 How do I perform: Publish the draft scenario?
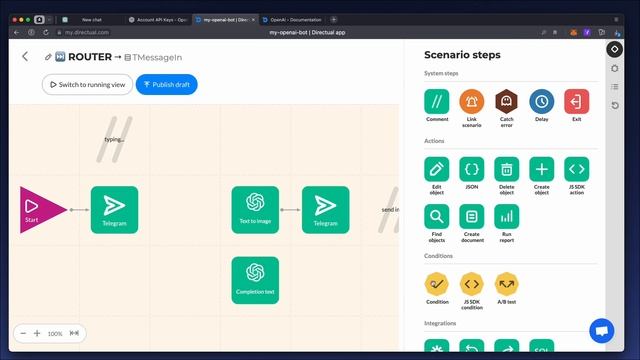(167, 84)
